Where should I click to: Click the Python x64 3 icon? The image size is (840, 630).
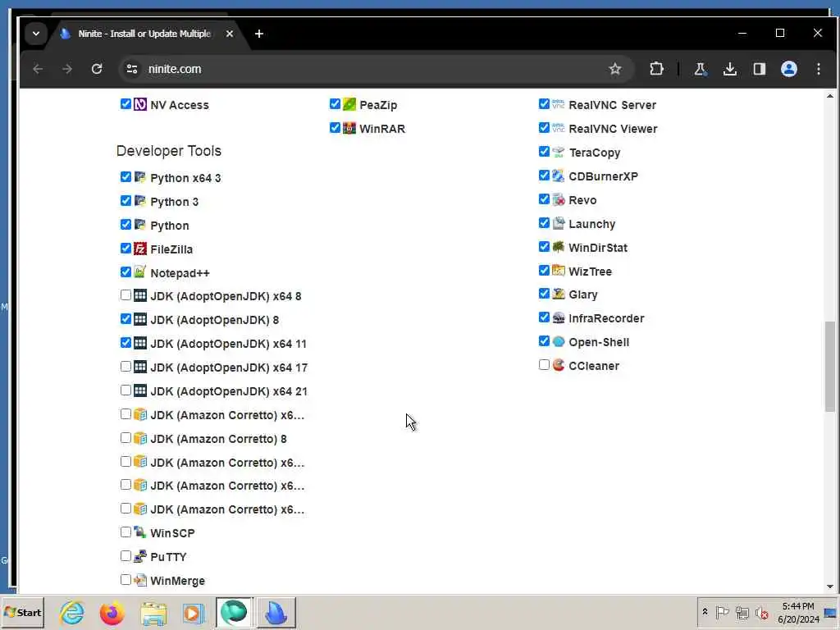(x=139, y=177)
